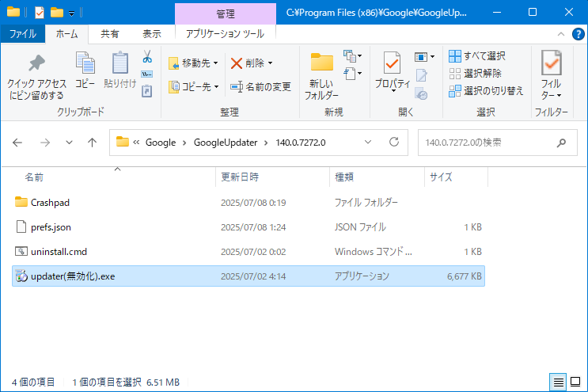Open the ファイル menu tab
588x392 pixels.
coord(23,34)
